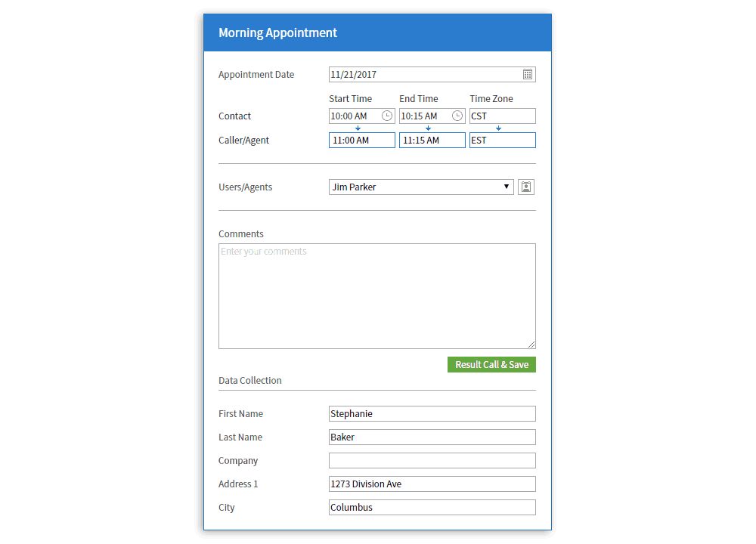Viewport: 756px width, 544px height.
Task: Click the Caller/Agent Start Time field 11:00 AM
Action: pos(361,140)
